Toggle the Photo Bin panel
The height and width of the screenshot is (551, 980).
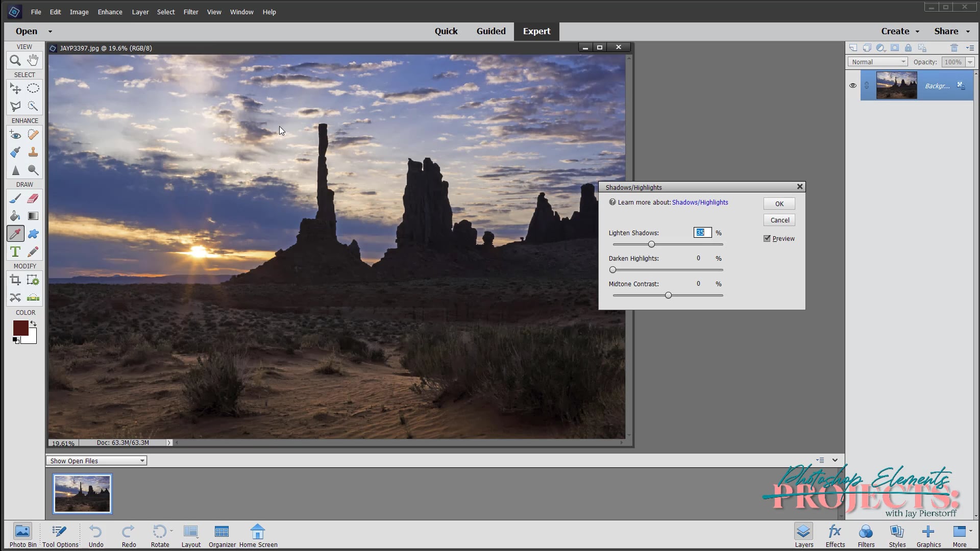(22, 536)
